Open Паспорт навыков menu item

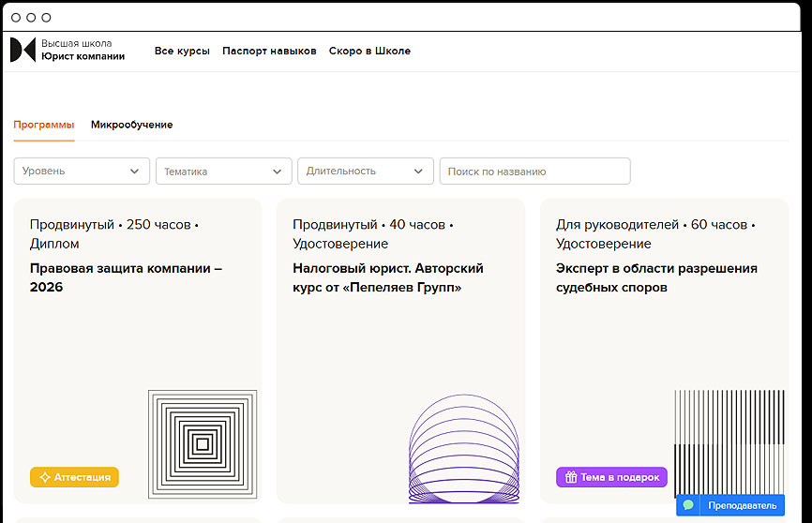point(269,51)
